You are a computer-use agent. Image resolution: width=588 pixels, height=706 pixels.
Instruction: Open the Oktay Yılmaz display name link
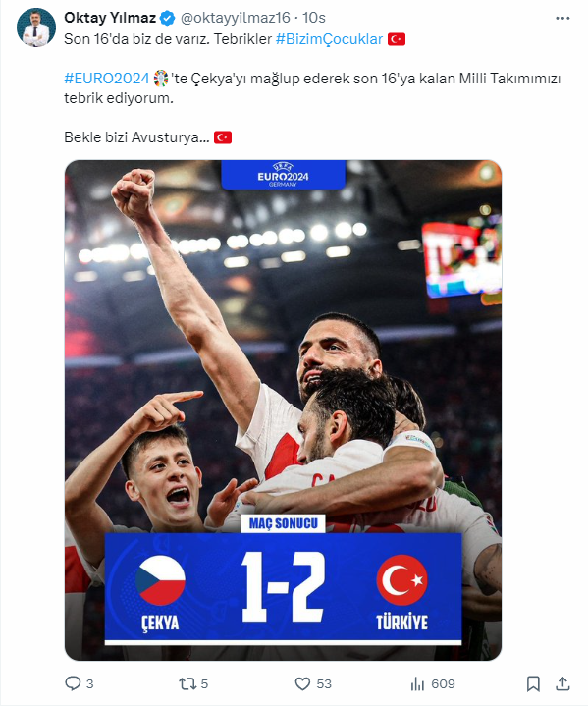tap(110, 18)
